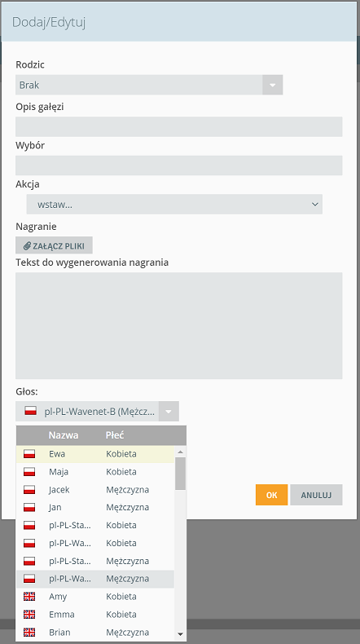Click the UK flag beside Emma
The image size is (360, 644).
[x=29, y=615]
